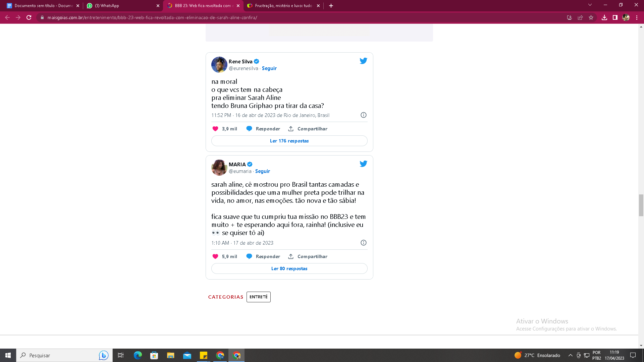Image resolution: width=644 pixels, height=362 pixels.
Task: Open Microsoft Edge from the taskbar
Action: point(138,355)
